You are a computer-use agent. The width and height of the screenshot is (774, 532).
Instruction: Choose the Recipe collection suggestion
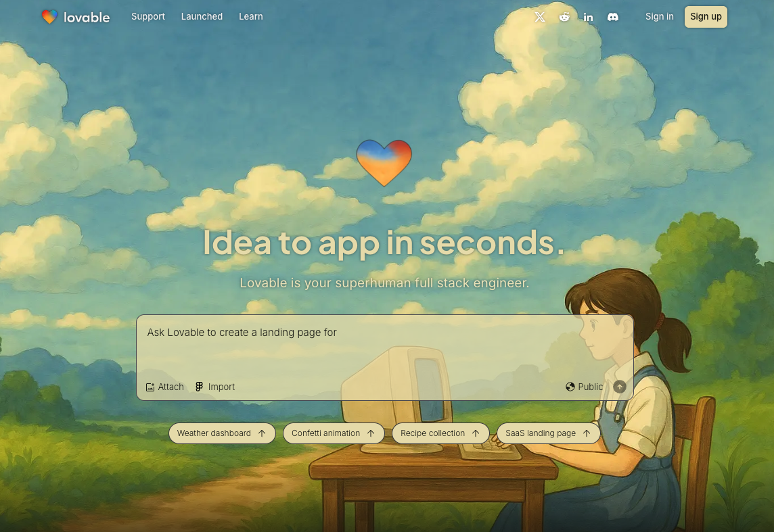441,433
